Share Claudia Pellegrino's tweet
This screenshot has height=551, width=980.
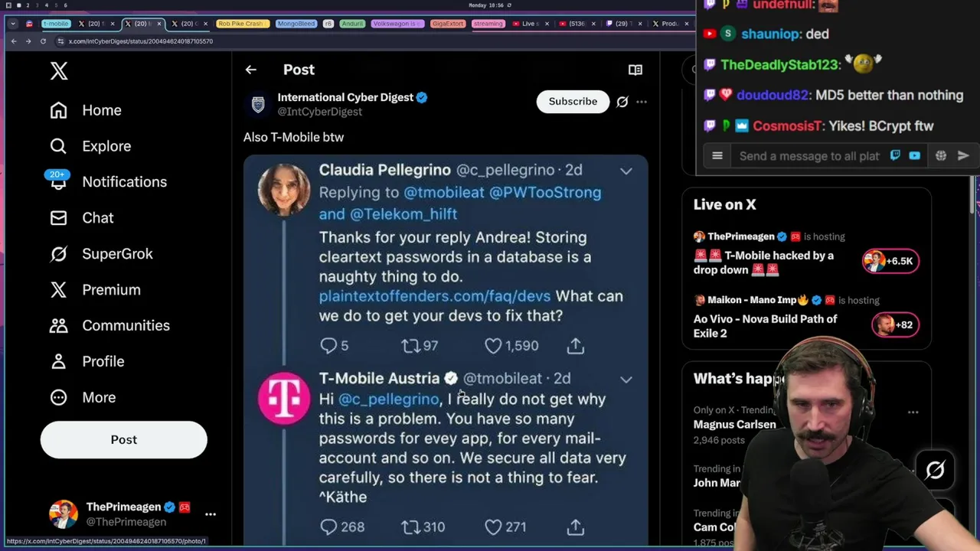tap(576, 346)
